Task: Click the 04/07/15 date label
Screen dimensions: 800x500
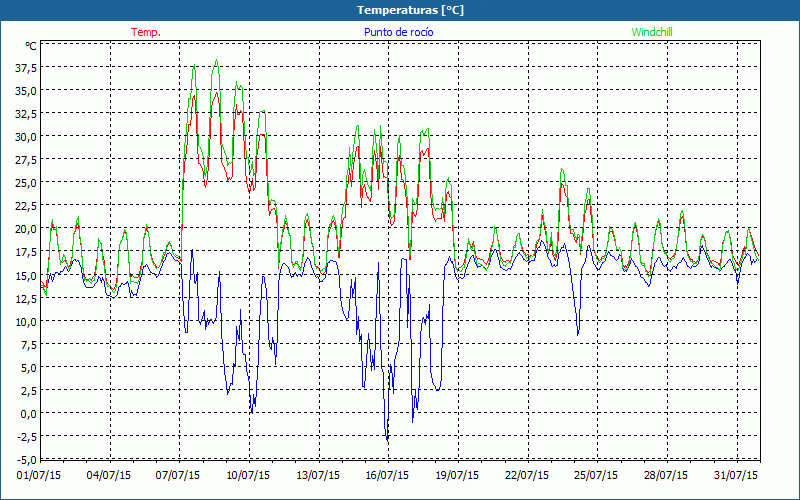Action: pyautogui.click(x=109, y=476)
